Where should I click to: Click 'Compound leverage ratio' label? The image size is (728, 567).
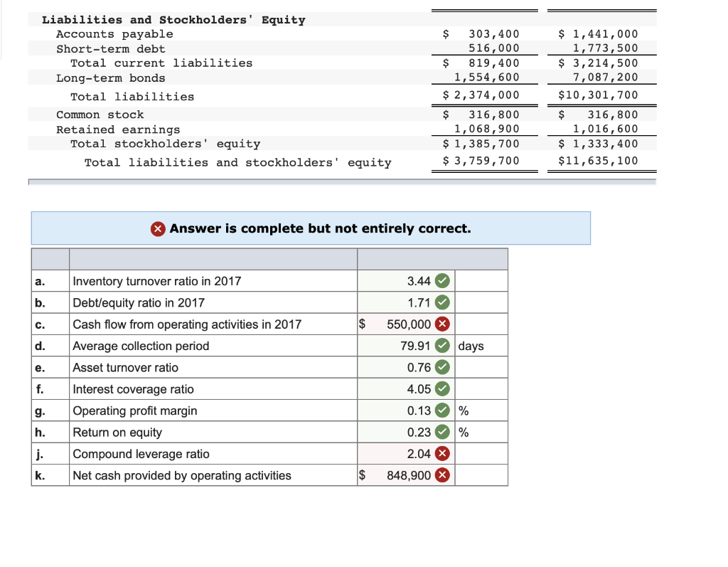pos(141,454)
